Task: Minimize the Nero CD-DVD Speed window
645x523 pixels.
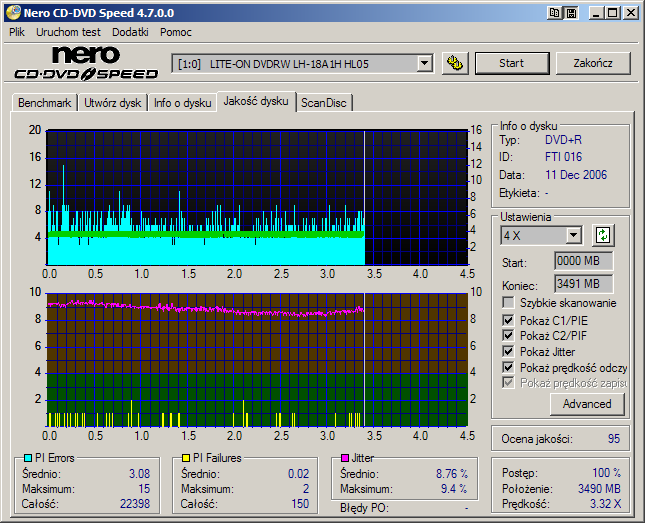Action: (x=596, y=13)
